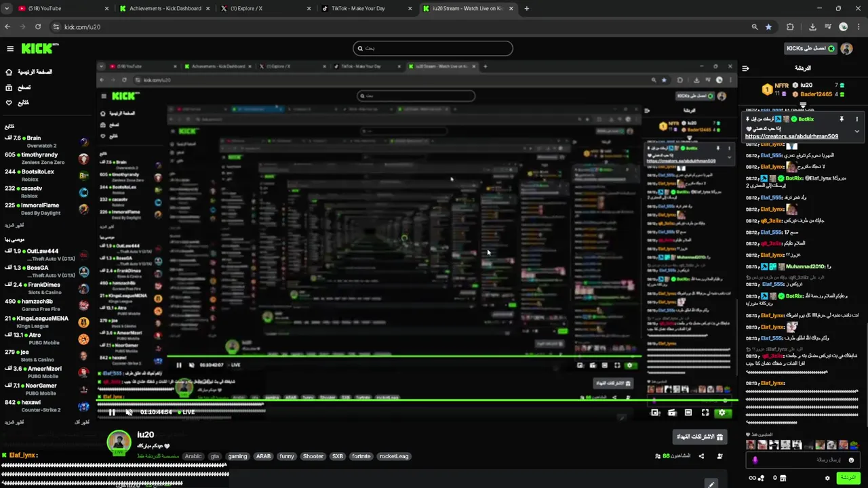The height and width of the screenshot is (488, 868).
Task: Open the emoji picker in chat
Action: tap(851, 460)
